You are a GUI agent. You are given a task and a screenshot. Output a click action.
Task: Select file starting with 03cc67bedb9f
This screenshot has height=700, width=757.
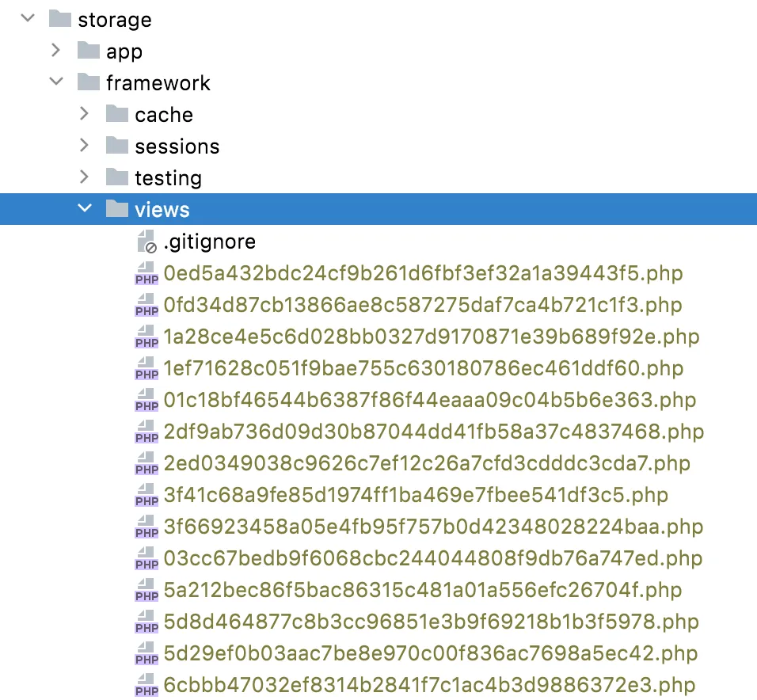(x=432, y=558)
